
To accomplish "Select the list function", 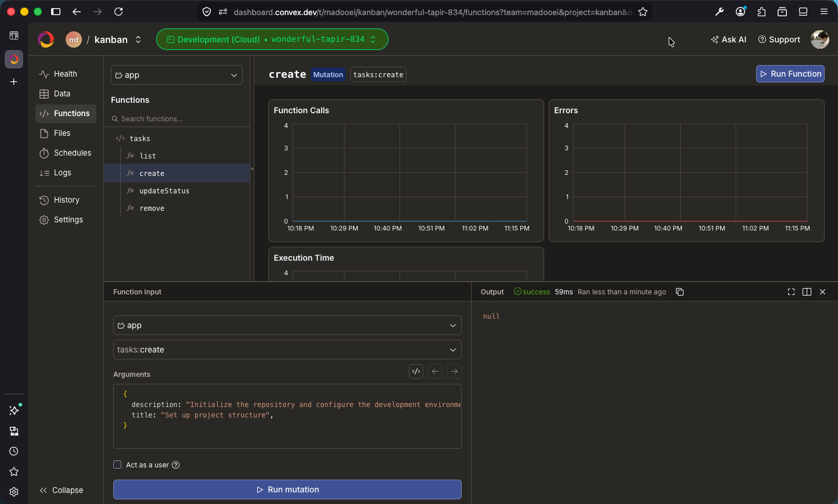I will (x=177, y=156).
